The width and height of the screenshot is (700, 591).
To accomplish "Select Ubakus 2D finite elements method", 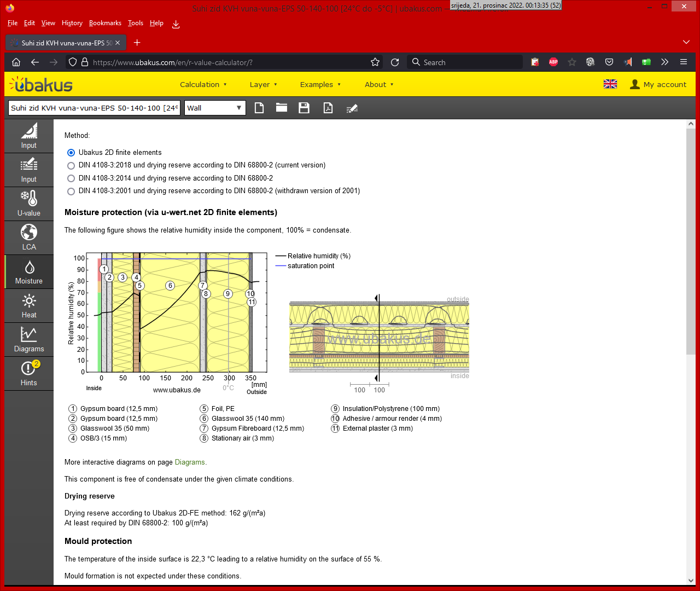I will pos(71,153).
